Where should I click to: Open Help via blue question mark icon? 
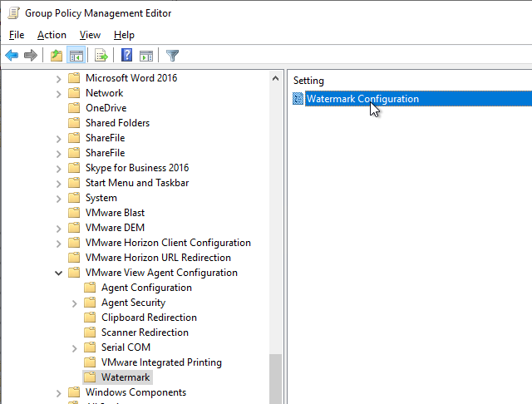tap(126, 56)
